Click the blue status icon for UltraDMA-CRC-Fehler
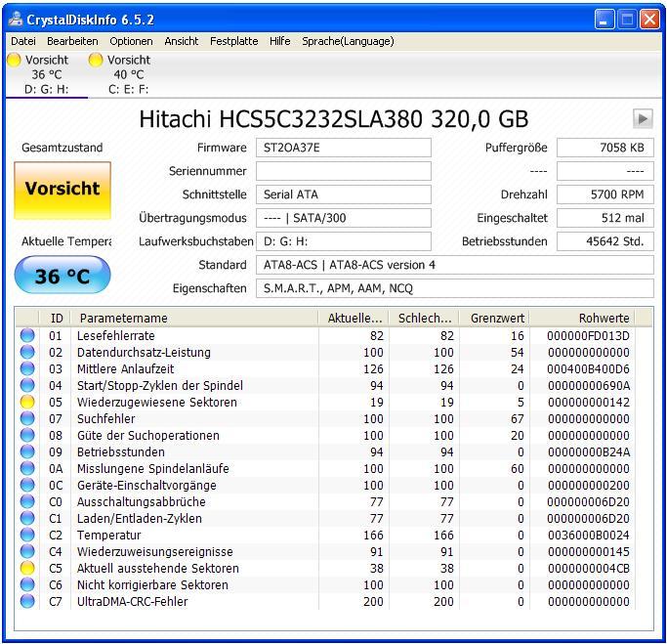667x644 pixels. [27, 601]
